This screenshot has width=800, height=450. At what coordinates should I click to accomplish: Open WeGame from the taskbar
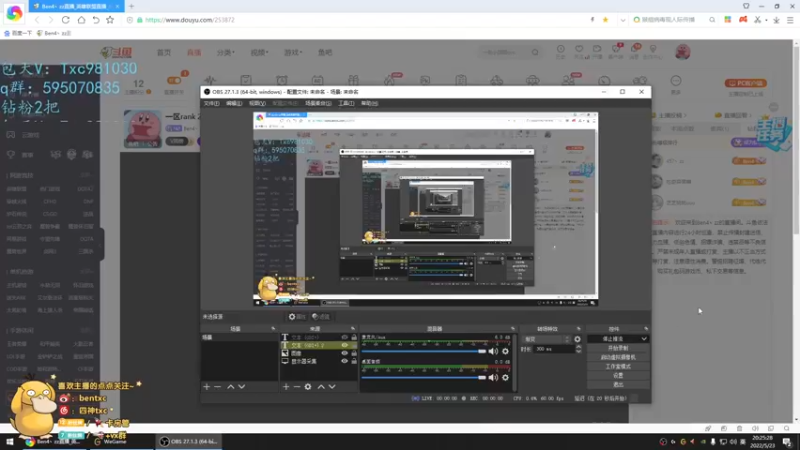click(110, 442)
